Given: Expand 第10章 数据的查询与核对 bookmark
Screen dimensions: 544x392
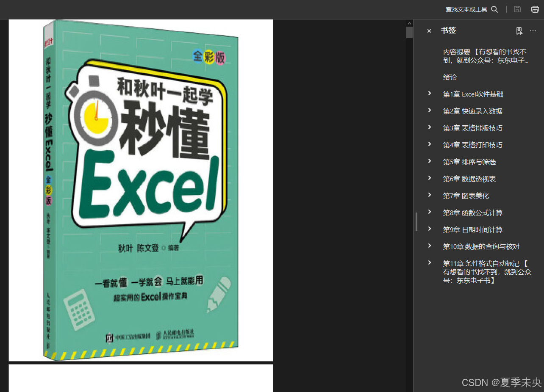Looking at the screenshot, I should click(x=430, y=246).
